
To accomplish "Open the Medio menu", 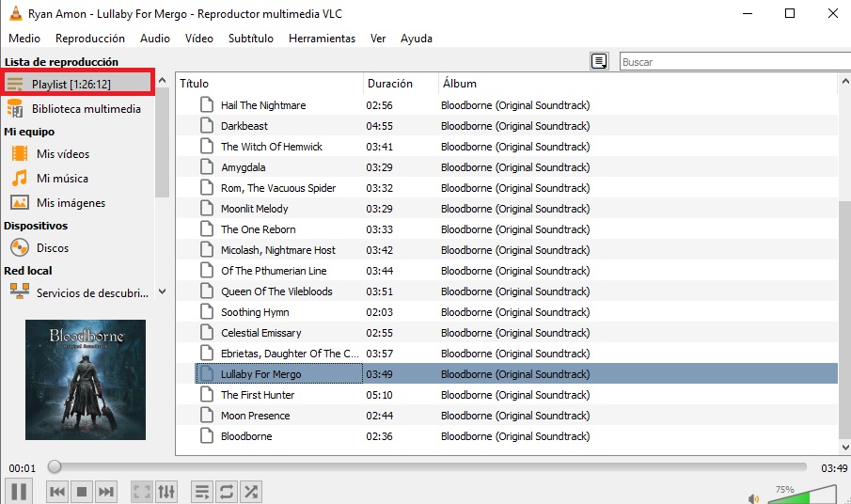I will pos(24,39).
